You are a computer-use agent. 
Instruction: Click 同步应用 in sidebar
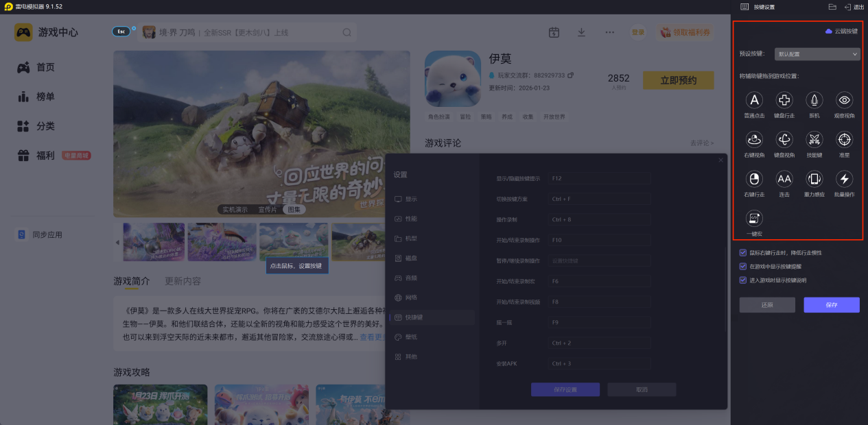40,234
